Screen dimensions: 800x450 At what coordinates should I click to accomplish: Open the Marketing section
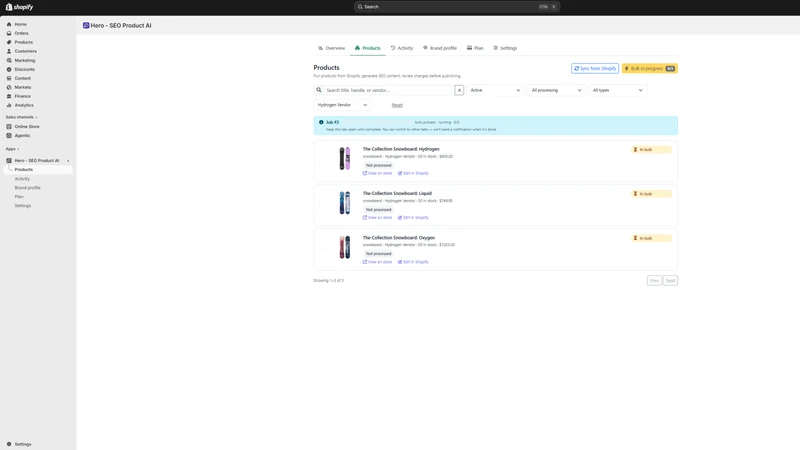click(24, 60)
